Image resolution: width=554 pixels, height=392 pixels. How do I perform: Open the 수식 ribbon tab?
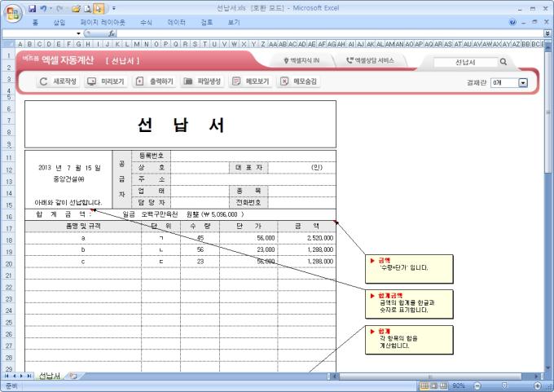click(146, 23)
